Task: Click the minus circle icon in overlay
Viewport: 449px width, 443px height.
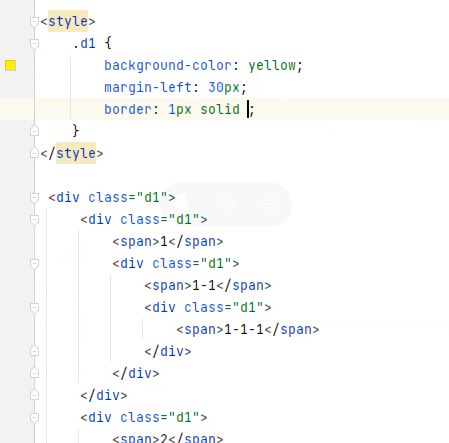Action: [x=269, y=204]
